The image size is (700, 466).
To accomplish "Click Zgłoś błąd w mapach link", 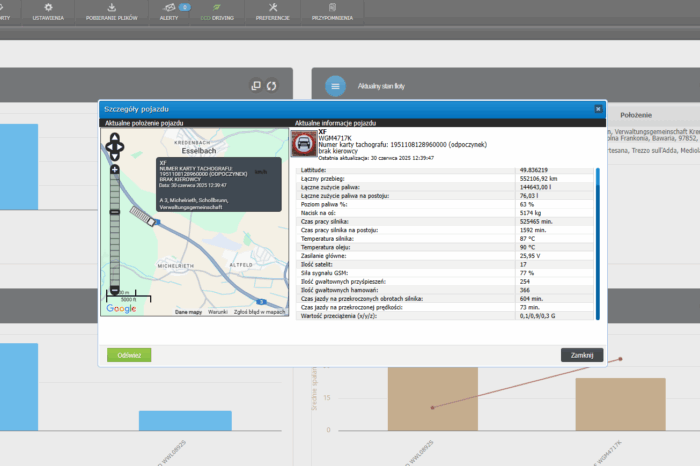I will point(261,312).
